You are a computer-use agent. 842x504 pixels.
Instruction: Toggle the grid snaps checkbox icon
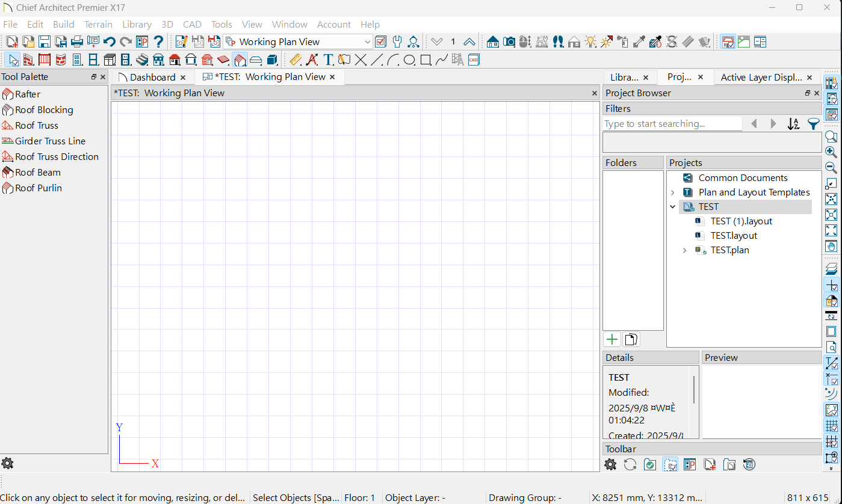831,441
